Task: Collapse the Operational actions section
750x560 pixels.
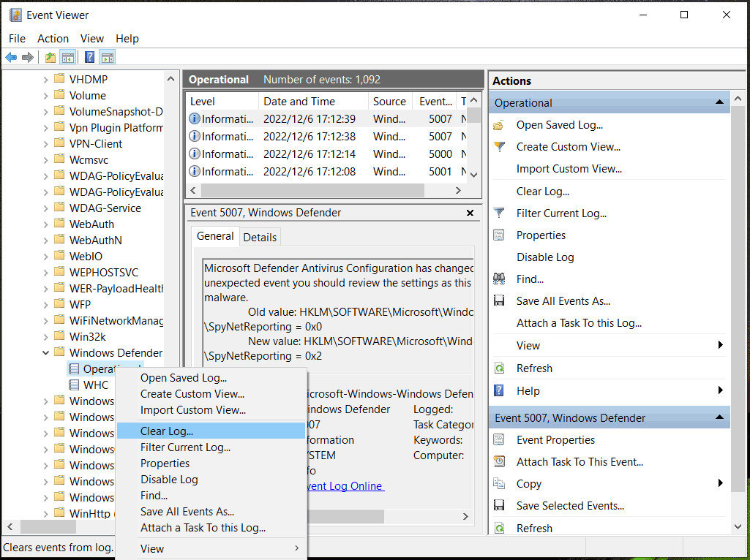Action: click(x=719, y=102)
